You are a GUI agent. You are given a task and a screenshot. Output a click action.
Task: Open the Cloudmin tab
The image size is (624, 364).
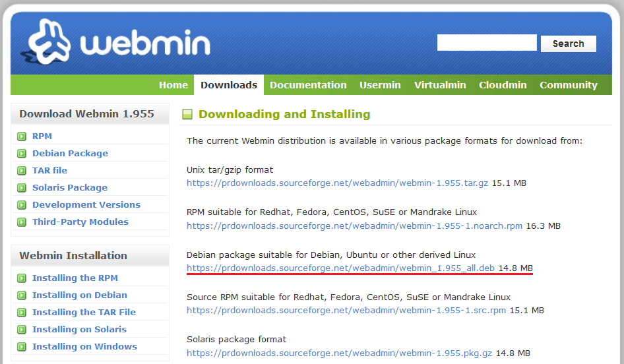click(x=503, y=84)
